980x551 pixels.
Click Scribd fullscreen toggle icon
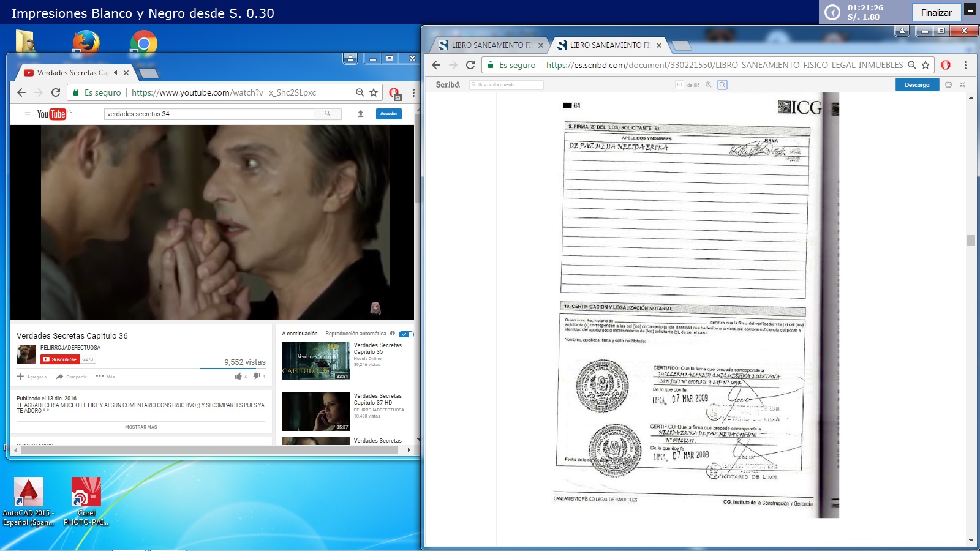coord(962,85)
